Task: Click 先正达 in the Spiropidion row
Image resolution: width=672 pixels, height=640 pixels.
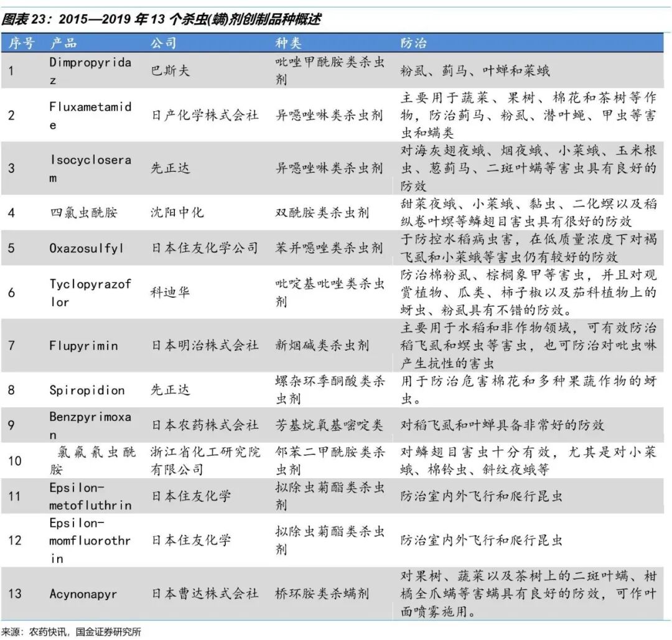Action: point(170,390)
